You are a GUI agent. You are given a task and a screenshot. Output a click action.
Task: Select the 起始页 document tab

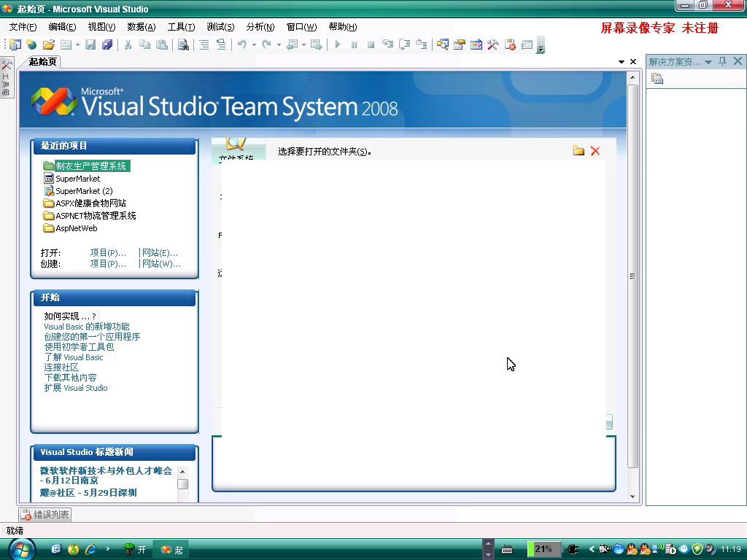click(42, 61)
